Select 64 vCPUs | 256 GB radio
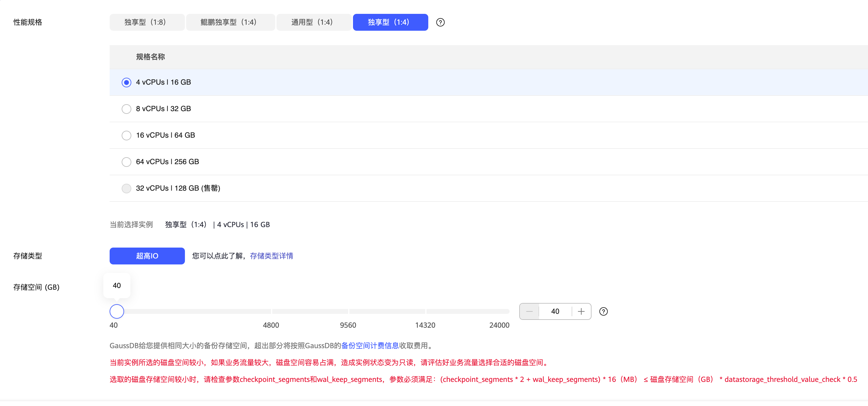868x406 pixels. 126,162
